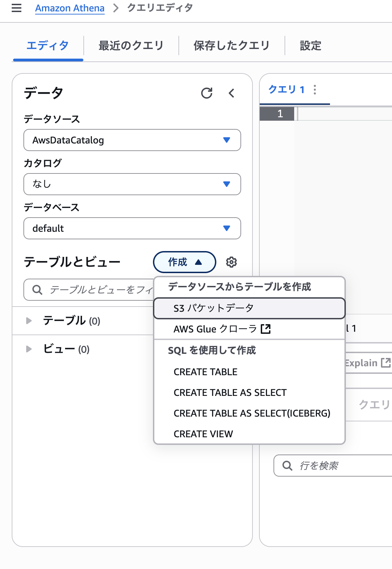This screenshot has width=392, height=569.
Task: Switch to the 設定 tab
Action: (x=310, y=46)
